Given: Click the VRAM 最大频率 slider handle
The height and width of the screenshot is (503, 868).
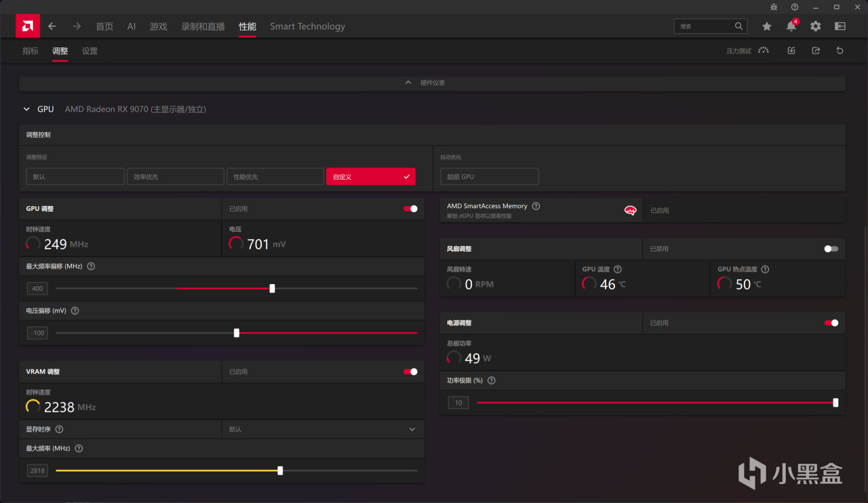Looking at the screenshot, I should pos(280,470).
